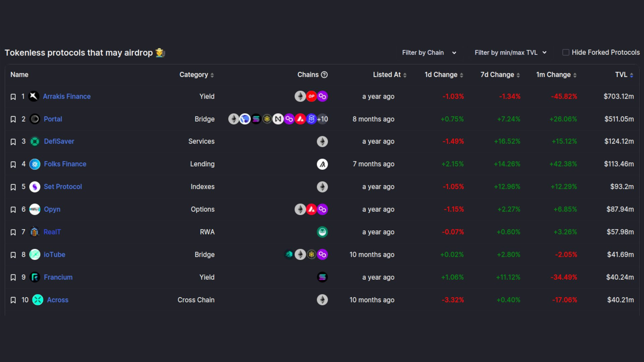Click DefiSaver green logo icon
This screenshot has width=644, height=362.
(35, 141)
